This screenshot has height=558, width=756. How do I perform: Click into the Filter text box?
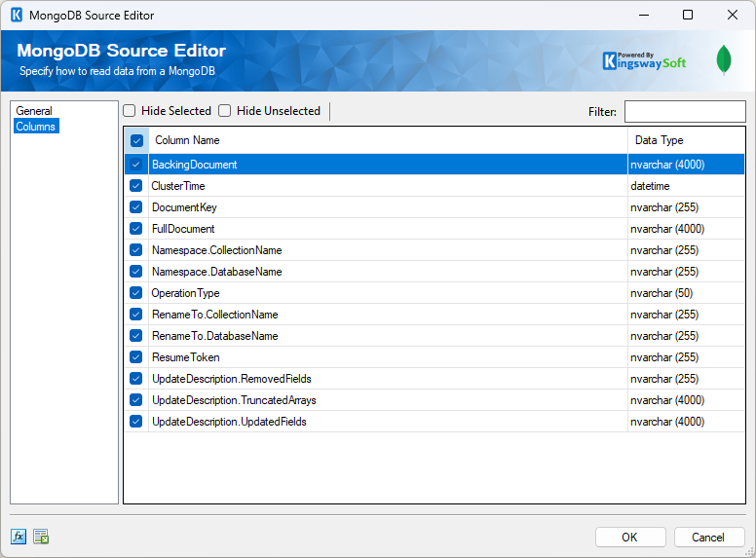685,111
